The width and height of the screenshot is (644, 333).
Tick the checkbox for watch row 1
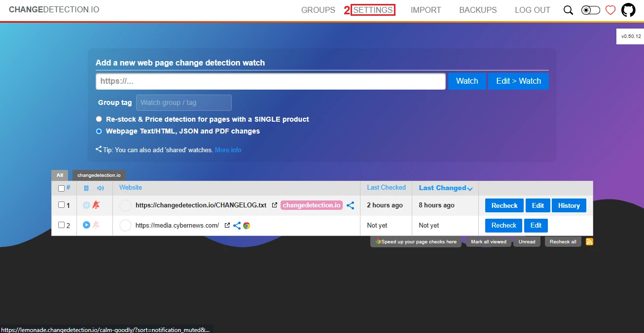pos(62,205)
